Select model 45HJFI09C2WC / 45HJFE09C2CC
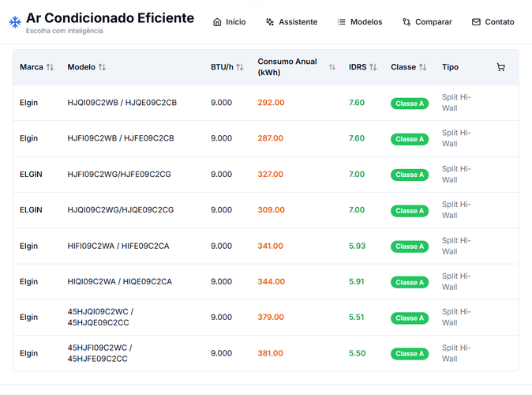Viewport: 532px width, 395px height. tap(100, 353)
